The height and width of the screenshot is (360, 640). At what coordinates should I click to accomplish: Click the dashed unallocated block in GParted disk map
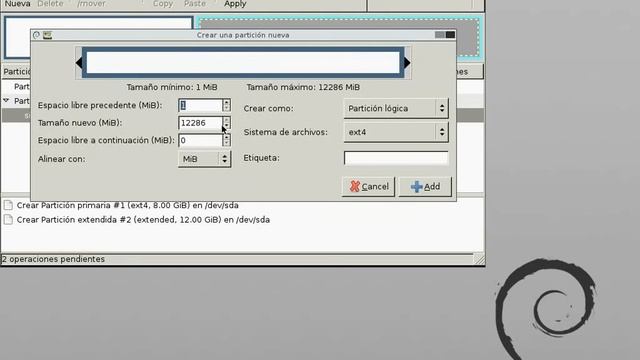[339, 24]
